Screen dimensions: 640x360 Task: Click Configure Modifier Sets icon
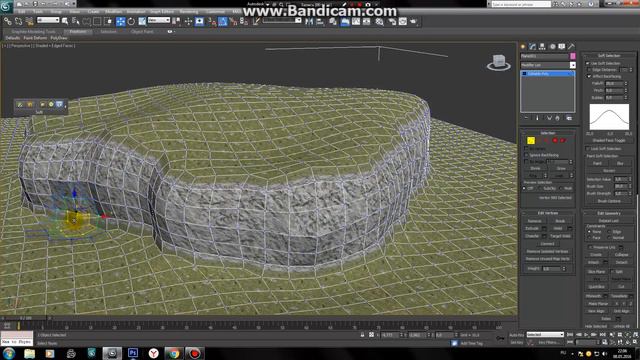(x=569, y=118)
